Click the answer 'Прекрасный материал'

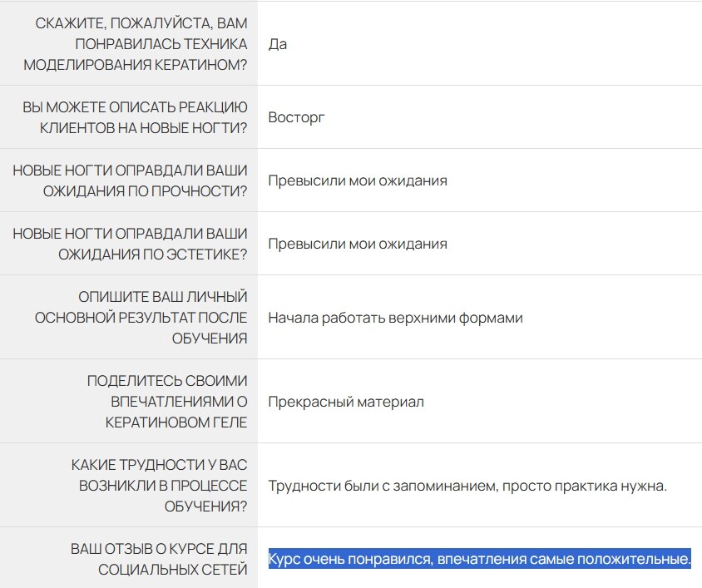click(x=346, y=402)
